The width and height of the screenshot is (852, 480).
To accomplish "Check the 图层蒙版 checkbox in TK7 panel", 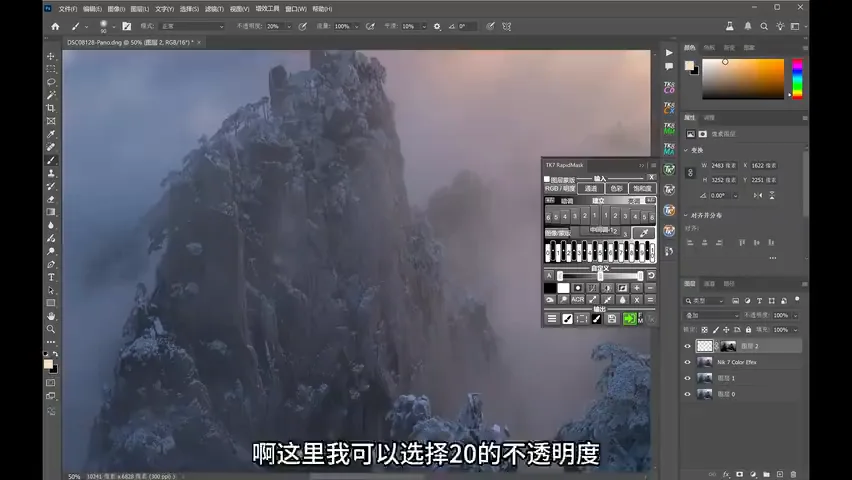I will (x=547, y=179).
